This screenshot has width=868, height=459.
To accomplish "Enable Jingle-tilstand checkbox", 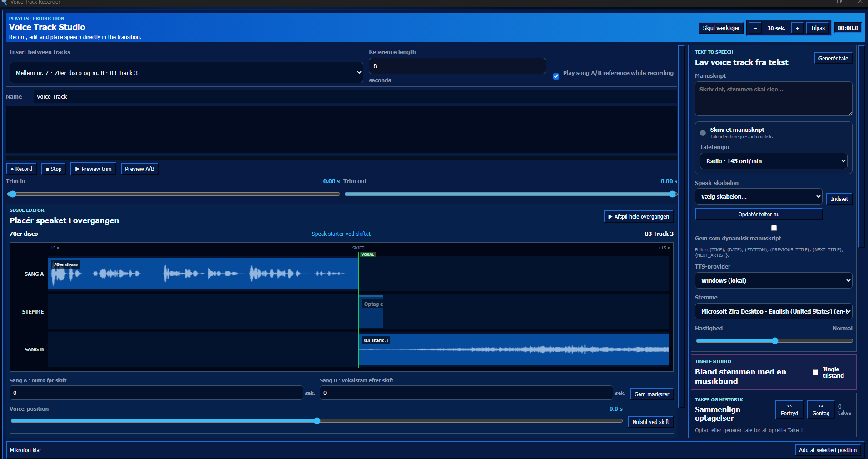I will [x=815, y=372].
